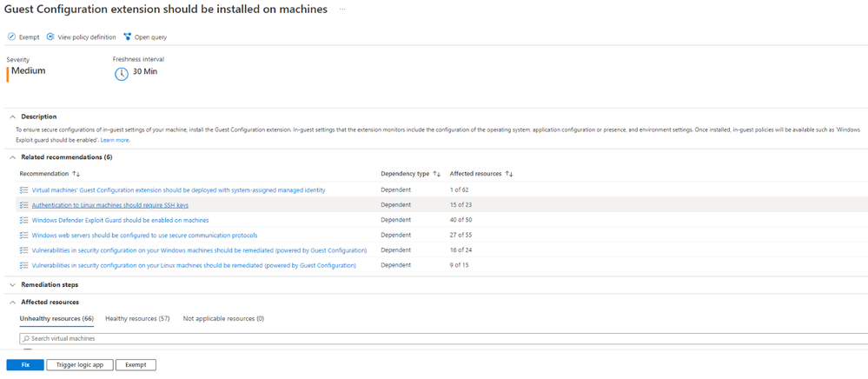Click list icon beside SSH keys recommendation
Screen dimensions: 868x379
click(23, 205)
